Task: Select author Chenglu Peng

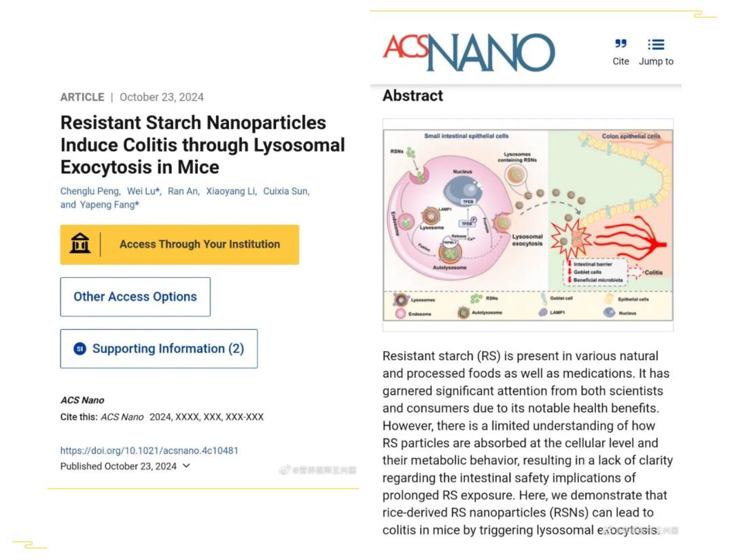Action: pyautogui.click(x=90, y=191)
